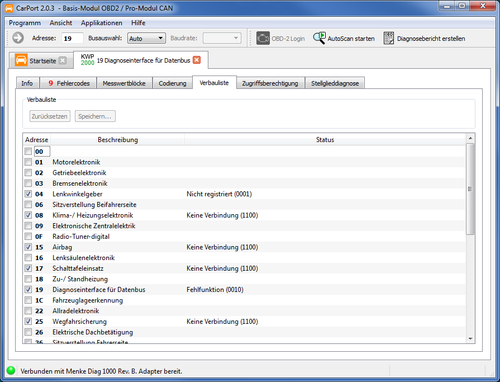Switch to the Fehlercodes tab
This screenshot has height=382, width=500.
pos(68,83)
